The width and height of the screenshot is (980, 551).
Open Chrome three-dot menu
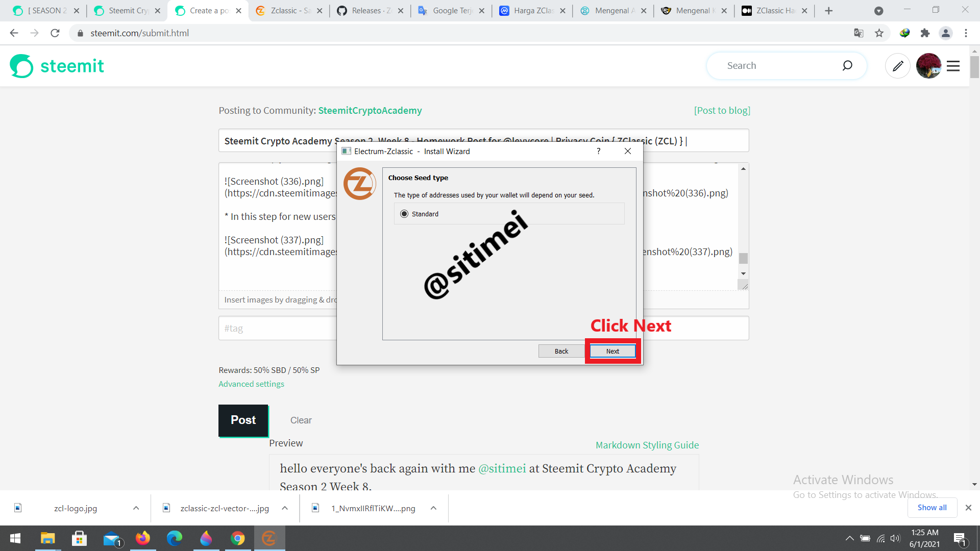click(966, 33)
